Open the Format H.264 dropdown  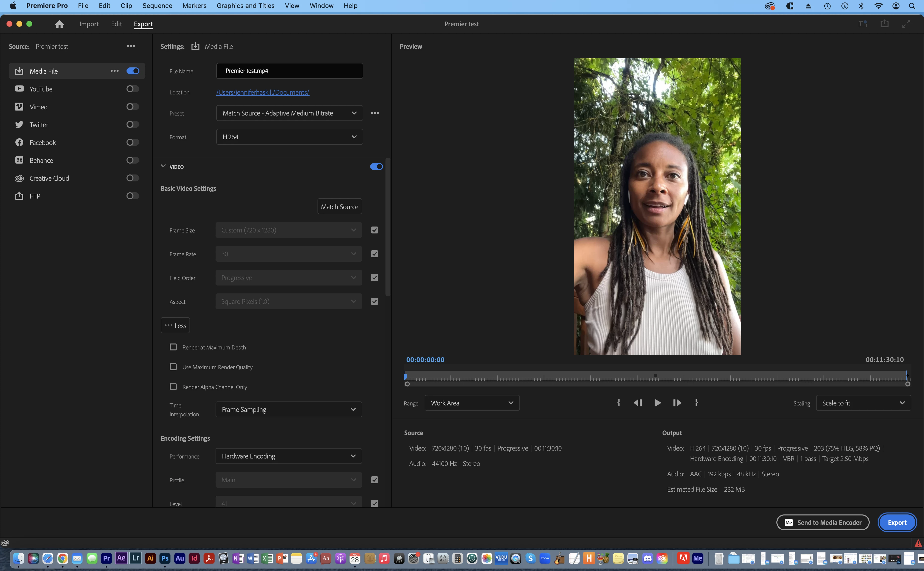[x=289, y=137]
